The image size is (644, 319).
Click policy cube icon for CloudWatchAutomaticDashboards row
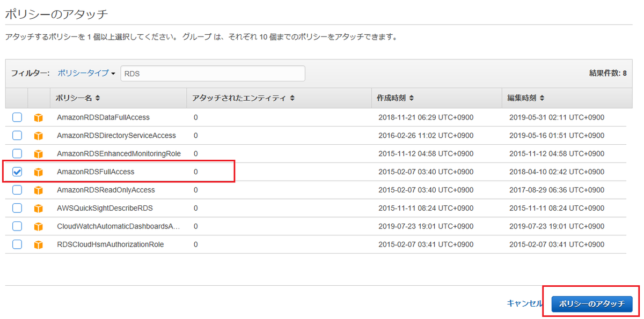click(x=38, y=227)
